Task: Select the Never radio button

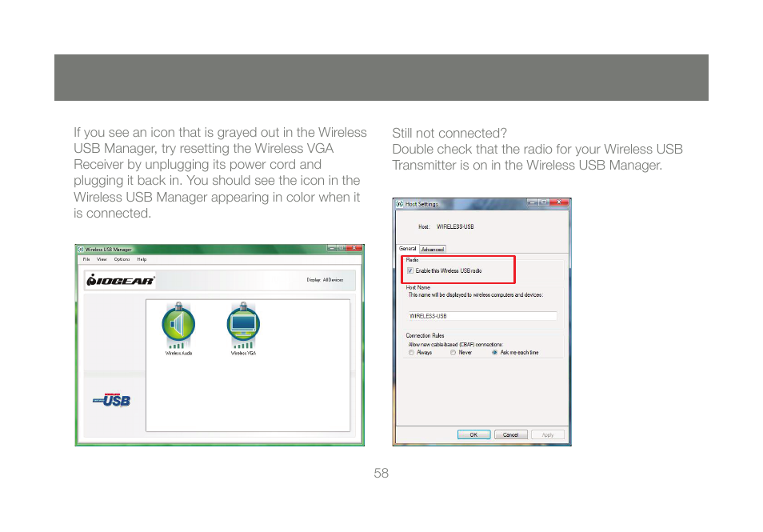Action: [453, 352]
